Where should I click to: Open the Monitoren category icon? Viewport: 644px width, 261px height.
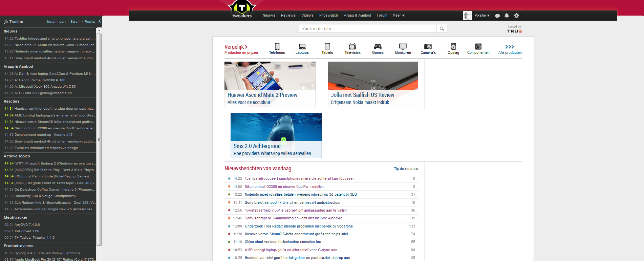[x=403, y=46]
